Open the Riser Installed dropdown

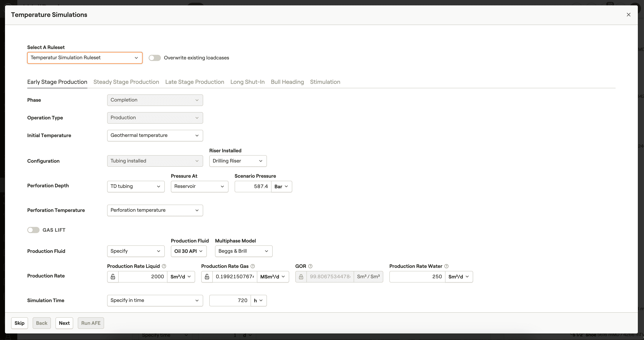click(238, 161)
